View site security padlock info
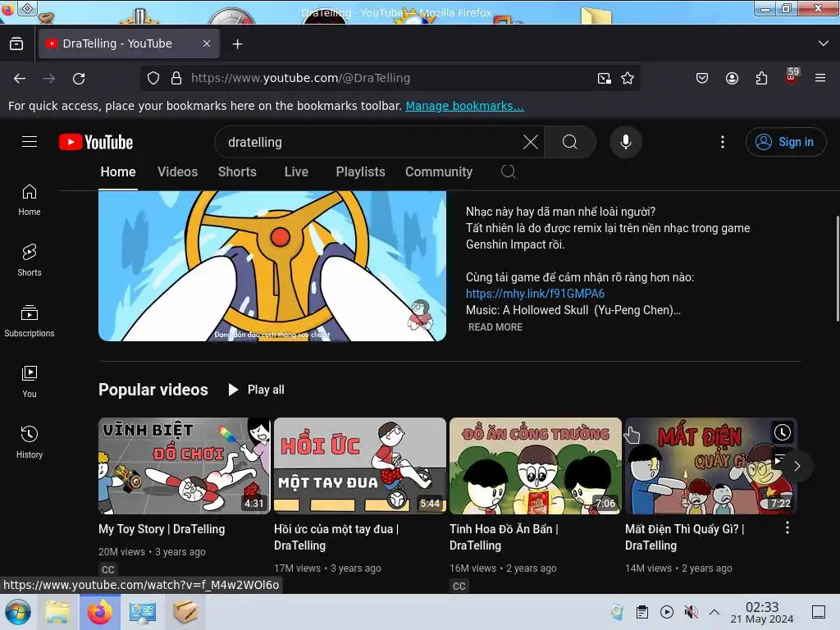This screenshot has height=630, width=840. tap(176, 78)
